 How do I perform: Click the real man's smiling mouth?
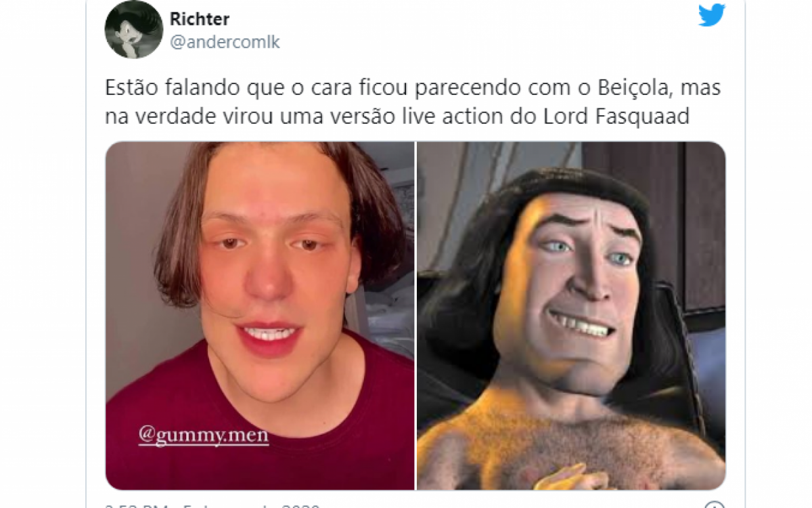[x=270, y=334]
